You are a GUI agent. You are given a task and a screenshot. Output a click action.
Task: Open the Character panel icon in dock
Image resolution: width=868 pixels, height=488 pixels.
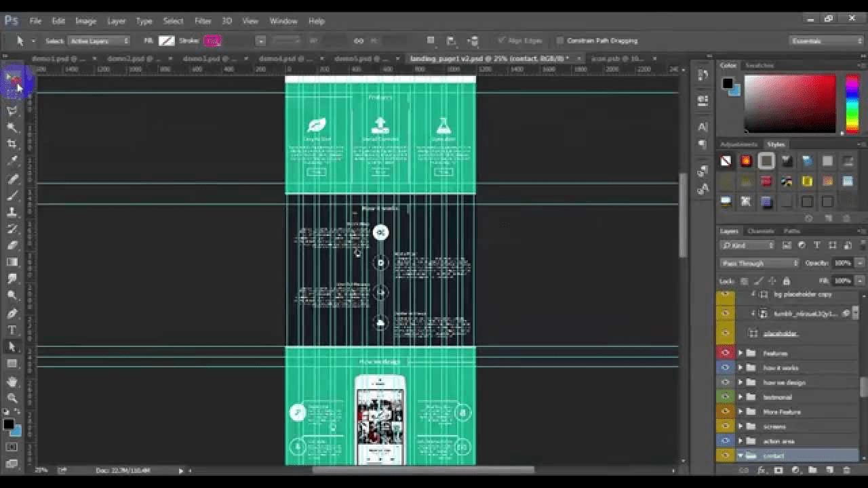click(x=703, y=127)
